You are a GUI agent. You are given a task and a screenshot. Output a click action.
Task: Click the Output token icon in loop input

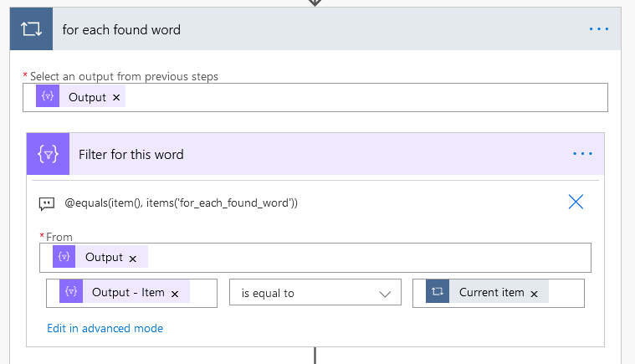[x=48, y=97]
